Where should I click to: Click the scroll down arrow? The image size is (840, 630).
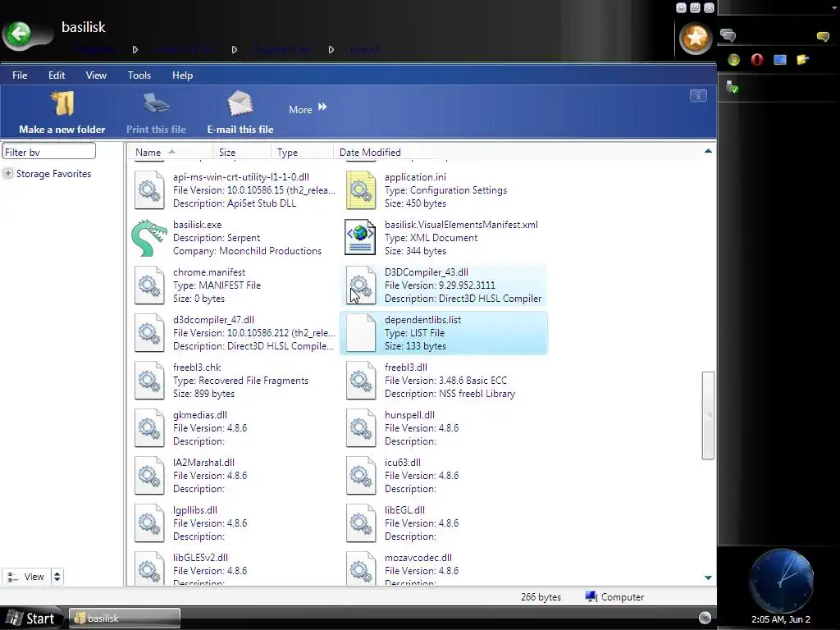[708, 577]
